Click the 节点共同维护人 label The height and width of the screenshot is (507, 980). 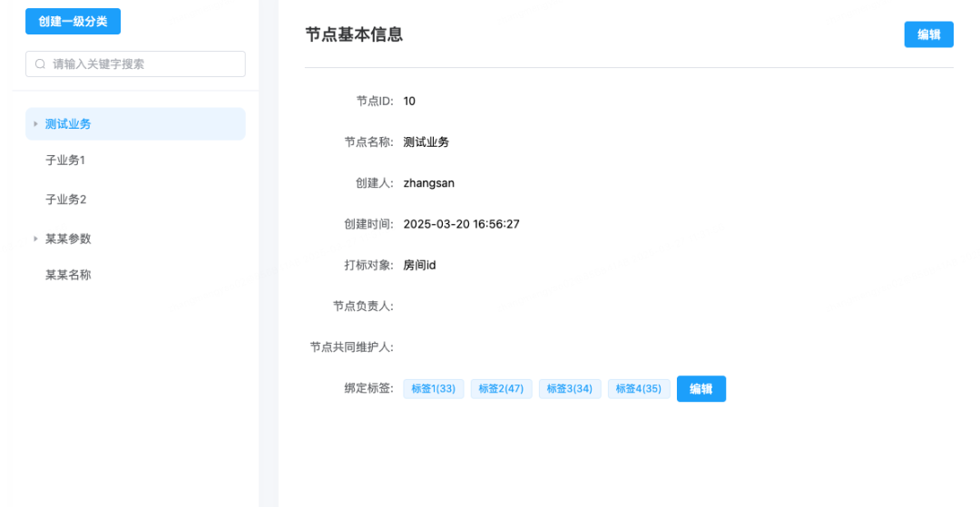[x=352, y=347]
